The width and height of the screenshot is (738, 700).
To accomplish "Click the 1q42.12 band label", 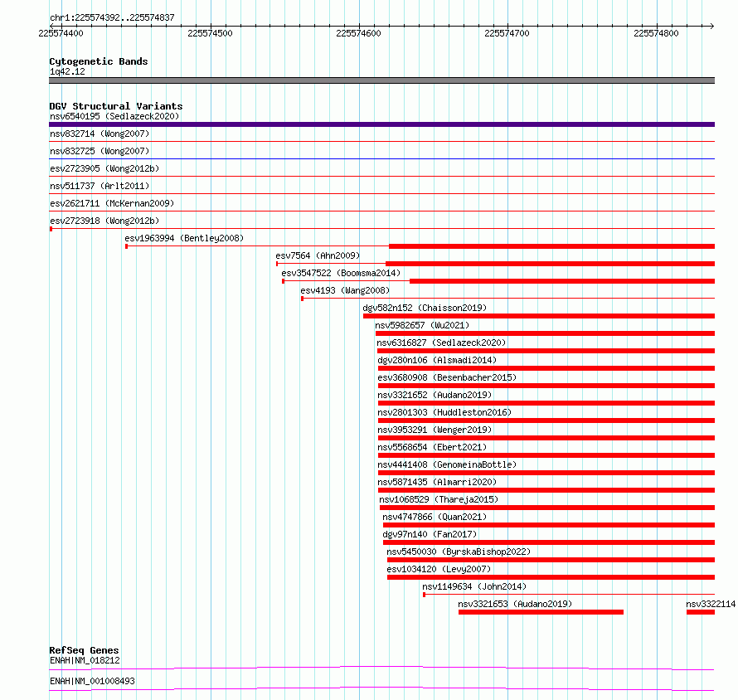I will click(x=67, y=71).
